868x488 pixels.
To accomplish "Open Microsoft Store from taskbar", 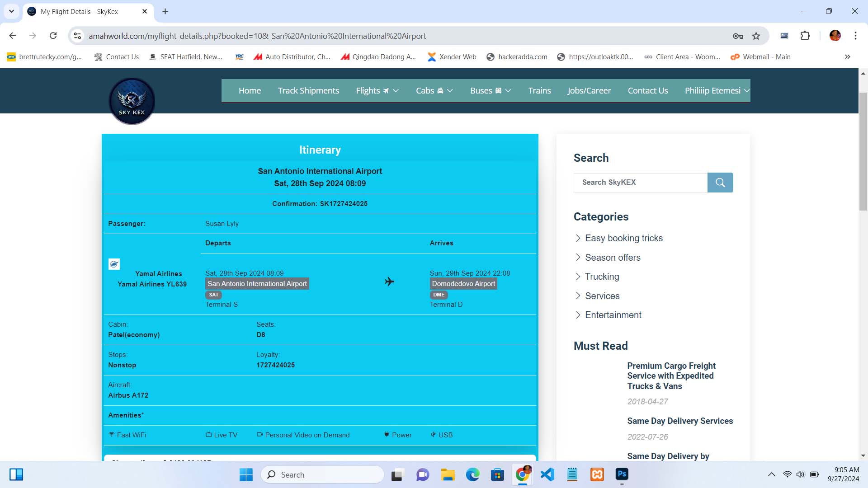I will [x=497, y=474].
